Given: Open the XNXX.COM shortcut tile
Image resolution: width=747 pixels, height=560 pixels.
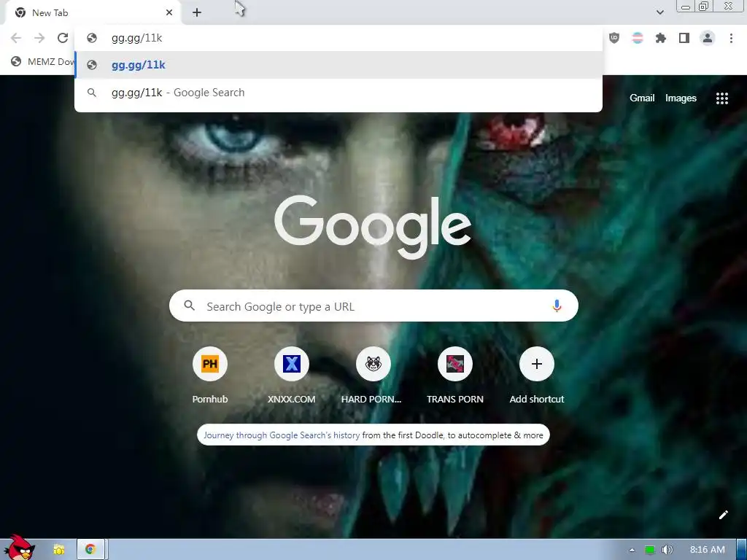Looking at the screenshot, I should pos(292,376).
